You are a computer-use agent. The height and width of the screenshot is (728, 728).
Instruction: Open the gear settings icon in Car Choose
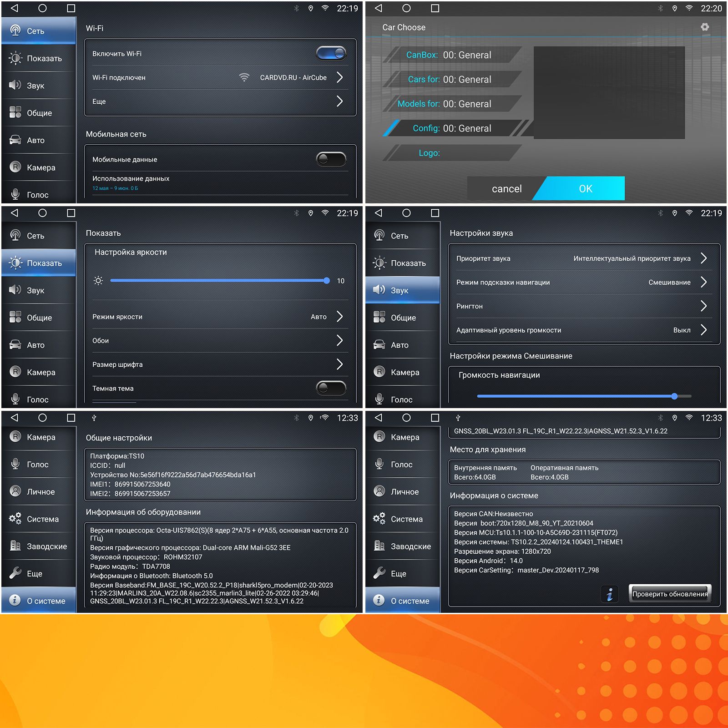click(704, 27)
